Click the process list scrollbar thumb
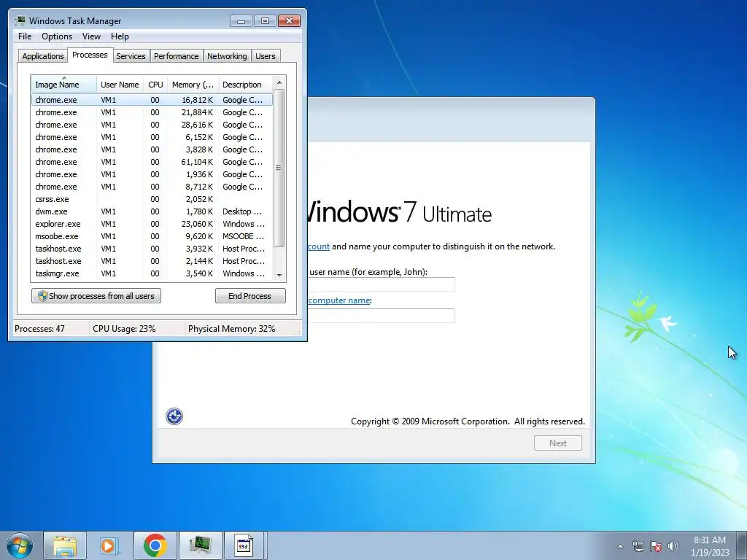Screen dimensions: 747x560 click(x=279, y=168)
